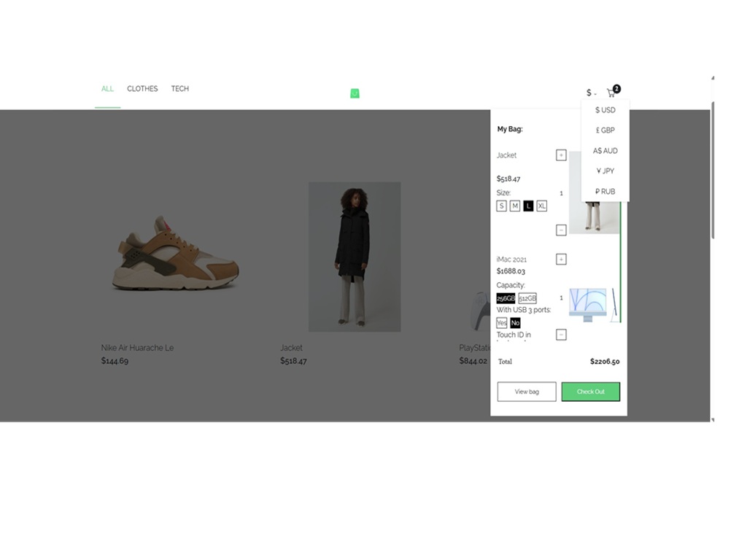Click the green store logo
The image size is (747, 560).
[x=355, y=93]
